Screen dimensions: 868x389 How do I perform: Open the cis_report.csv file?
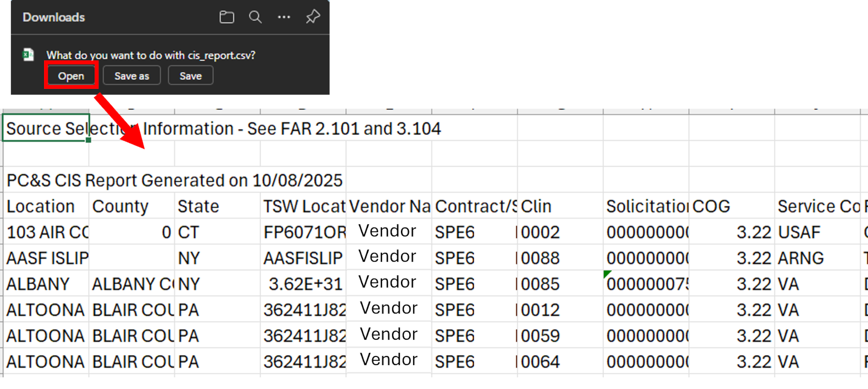(71, 76)
